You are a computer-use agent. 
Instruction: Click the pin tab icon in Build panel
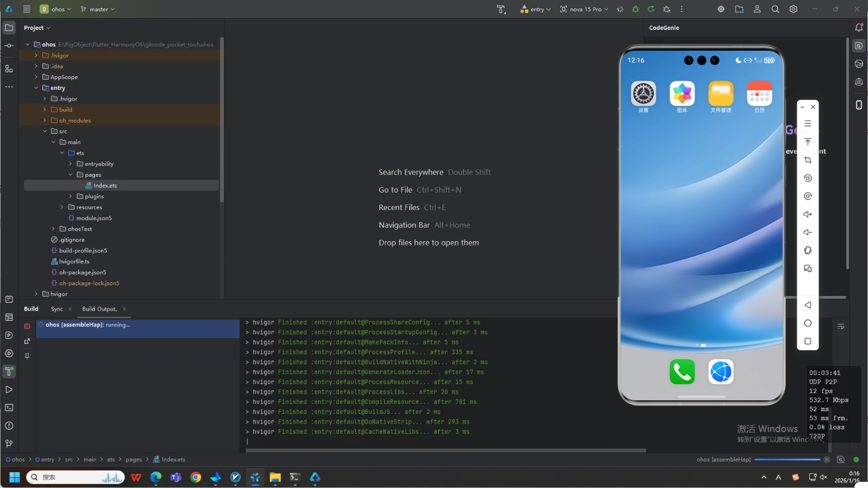click(27, 356)
